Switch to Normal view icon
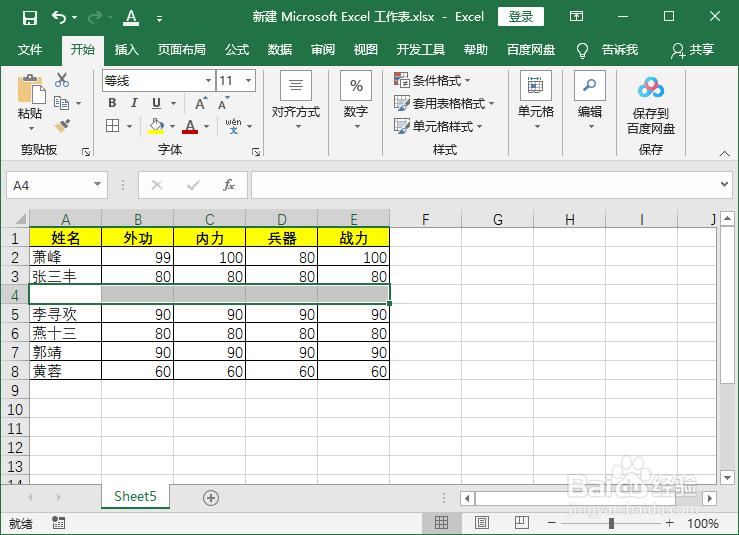739x535 pixels. coord(442,522)
